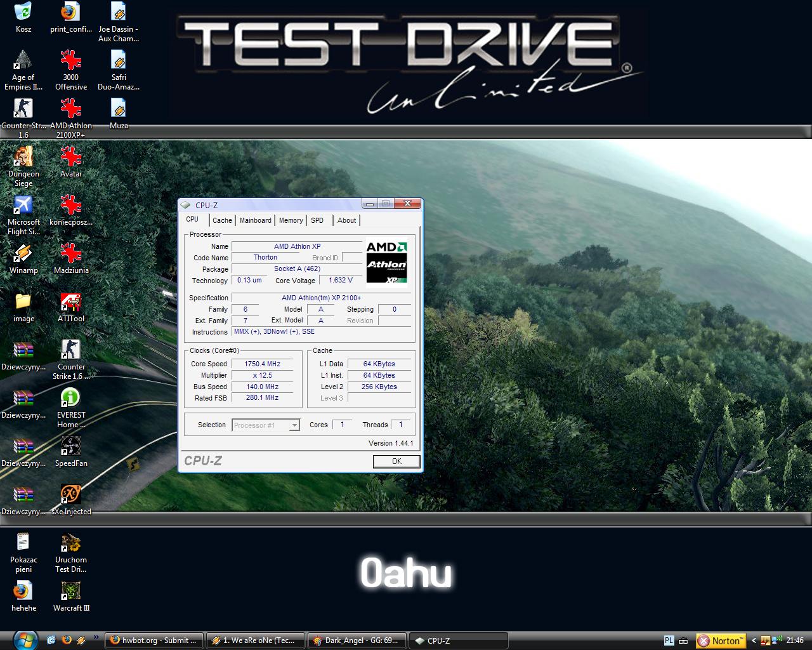Viewport: 812px width, 650px height.
Task: Open the image folder
Action: coord(23,307)
